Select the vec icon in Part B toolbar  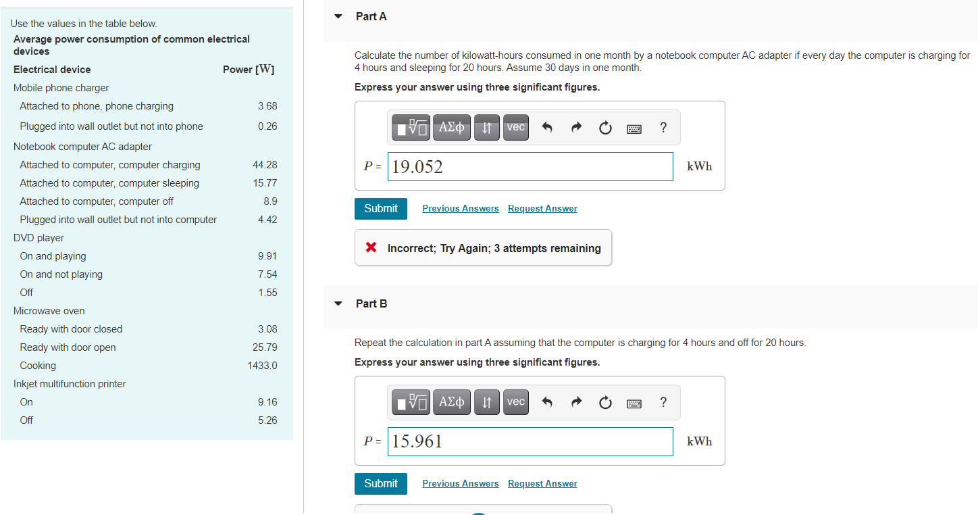pyautogui.click(x=516, y=402)
